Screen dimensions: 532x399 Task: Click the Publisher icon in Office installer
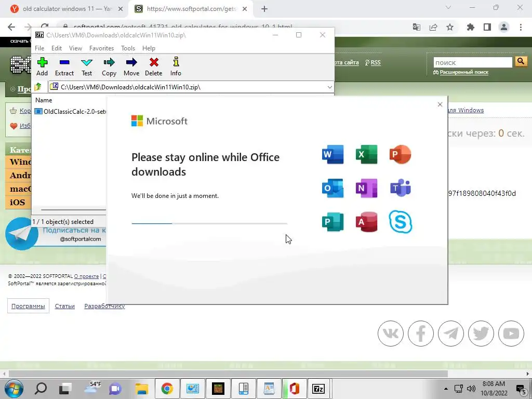(x=332, y=222)
